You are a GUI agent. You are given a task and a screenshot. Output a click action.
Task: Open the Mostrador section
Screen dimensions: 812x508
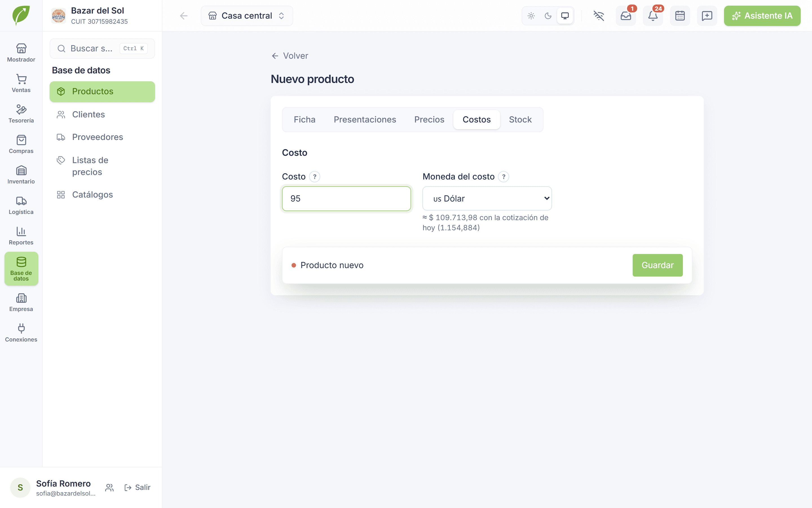21,53
